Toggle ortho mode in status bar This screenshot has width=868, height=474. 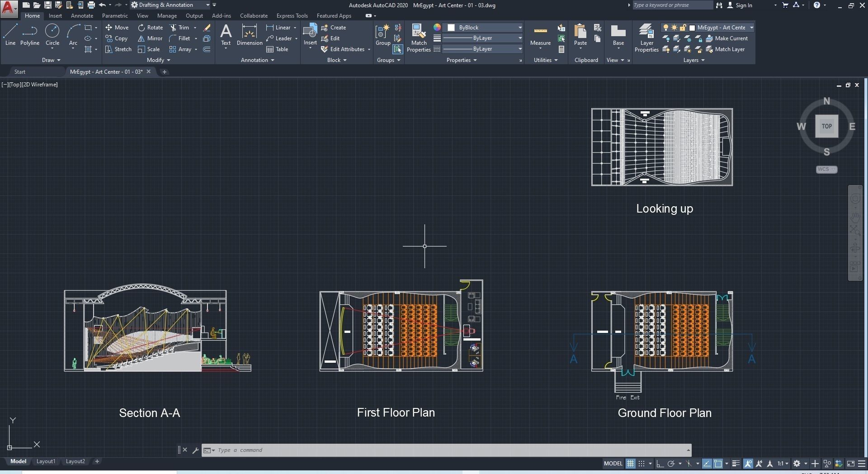(660, 464)
